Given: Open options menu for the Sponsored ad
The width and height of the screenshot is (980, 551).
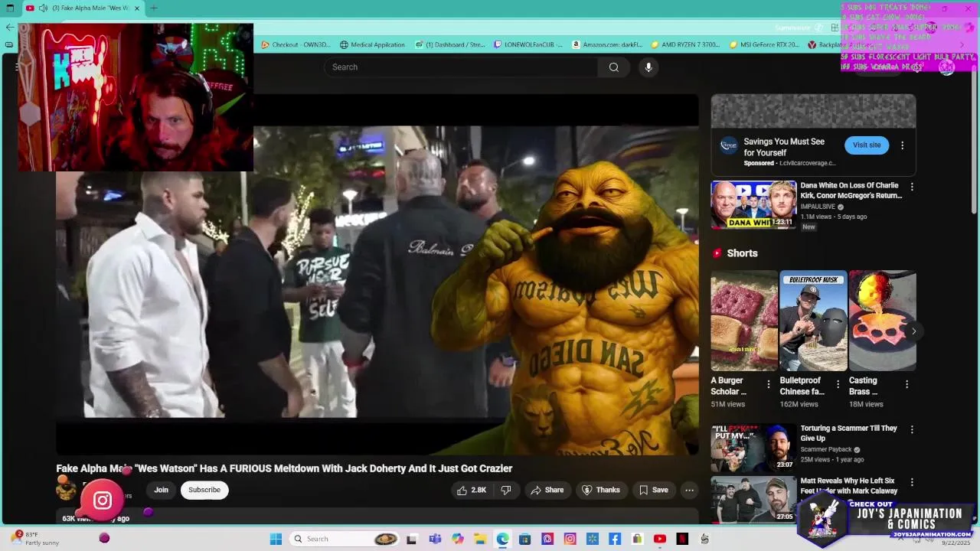Looking at the screenshot, I should pos(902,145).
